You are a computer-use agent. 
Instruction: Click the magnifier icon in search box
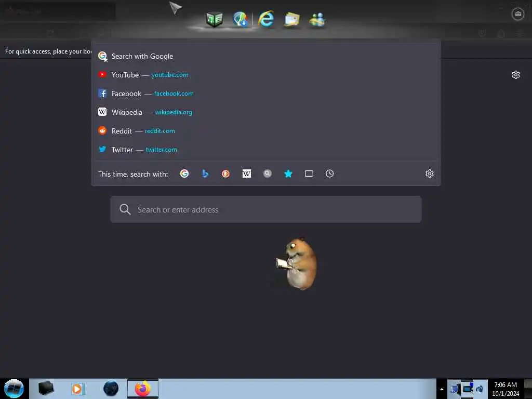pos(125,209)
